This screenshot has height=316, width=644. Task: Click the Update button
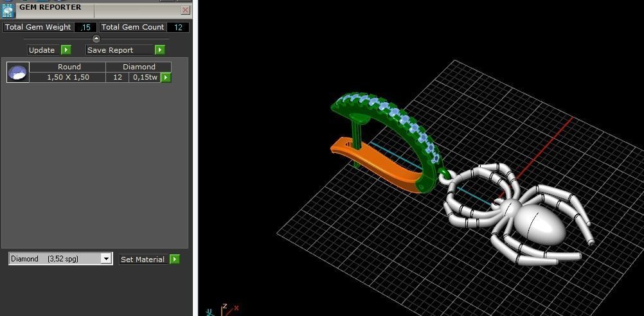point(44,50)
